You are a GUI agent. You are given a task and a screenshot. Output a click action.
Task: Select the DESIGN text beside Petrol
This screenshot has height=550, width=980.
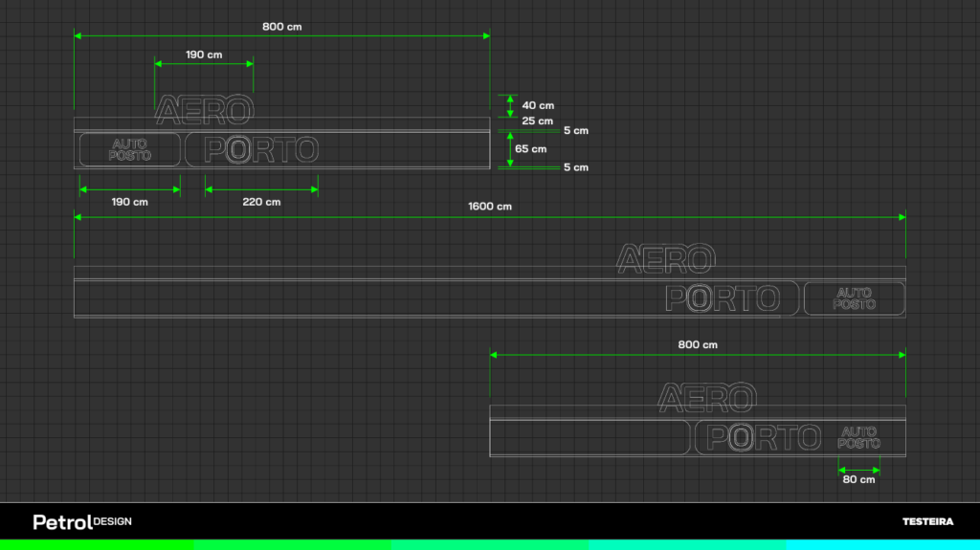[113, 521]
